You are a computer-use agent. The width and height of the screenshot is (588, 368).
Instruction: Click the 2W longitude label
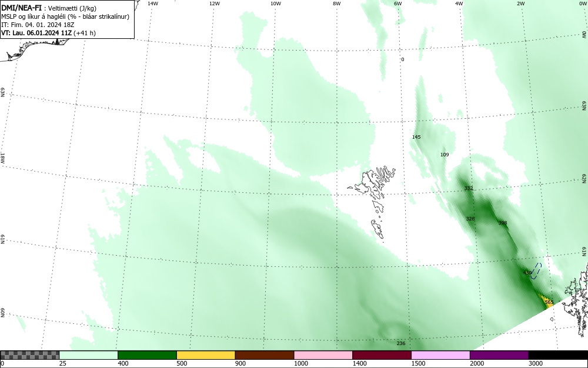click(520, 4)
